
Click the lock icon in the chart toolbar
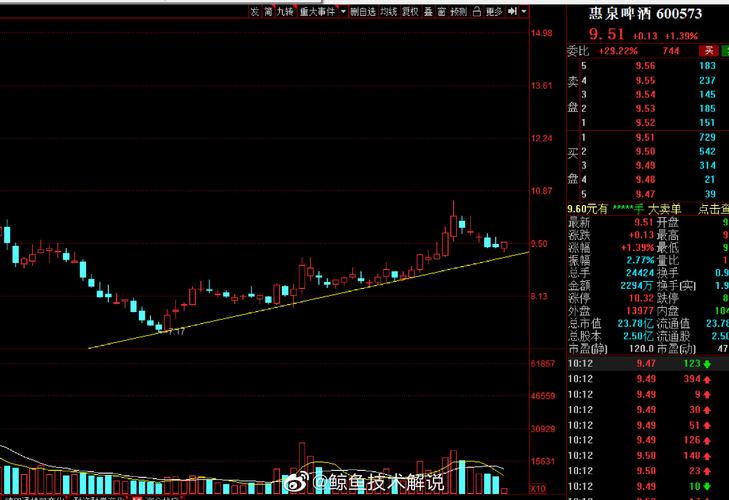[477, 12]
